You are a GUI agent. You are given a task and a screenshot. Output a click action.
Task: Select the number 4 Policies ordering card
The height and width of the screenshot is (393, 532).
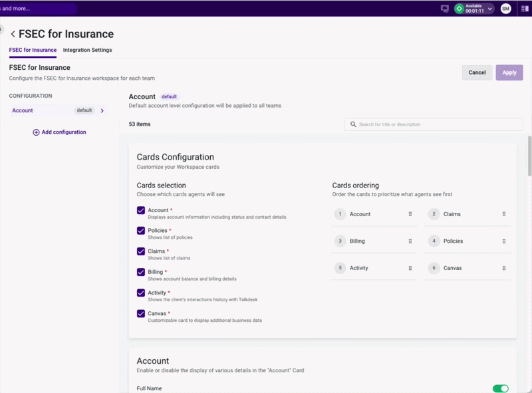tap(467, 241)
